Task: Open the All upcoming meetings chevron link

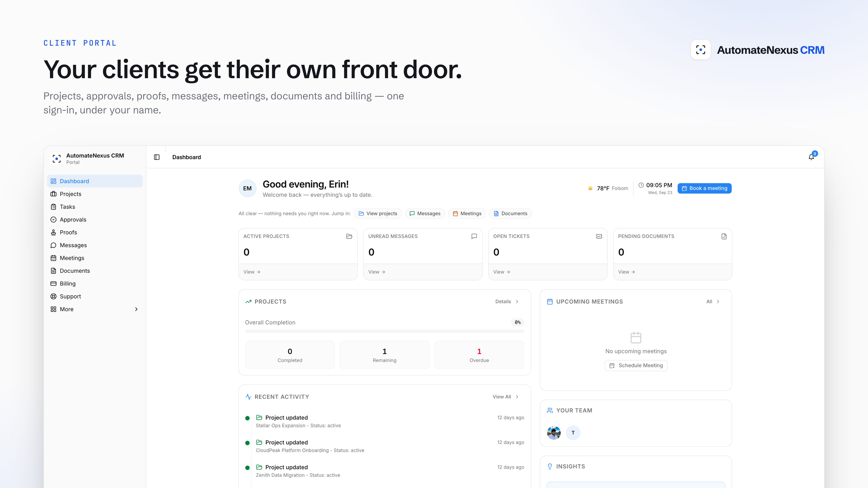Action: [713, 301]
